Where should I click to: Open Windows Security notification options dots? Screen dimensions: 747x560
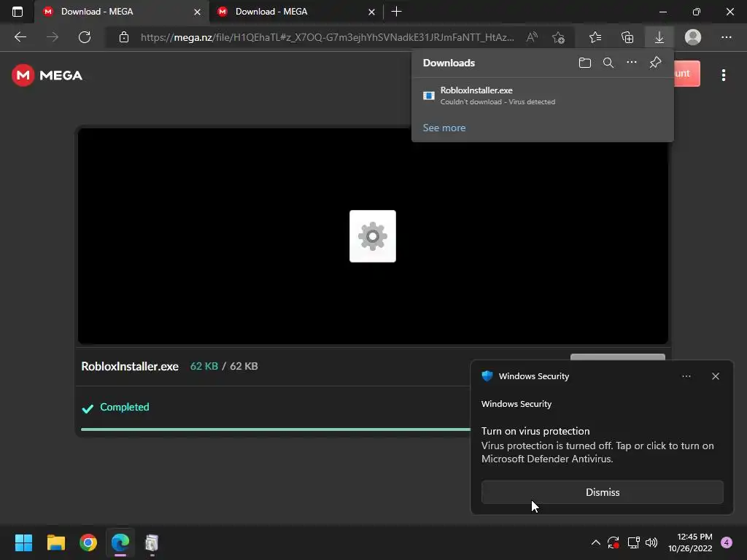(x=686, y=376)
